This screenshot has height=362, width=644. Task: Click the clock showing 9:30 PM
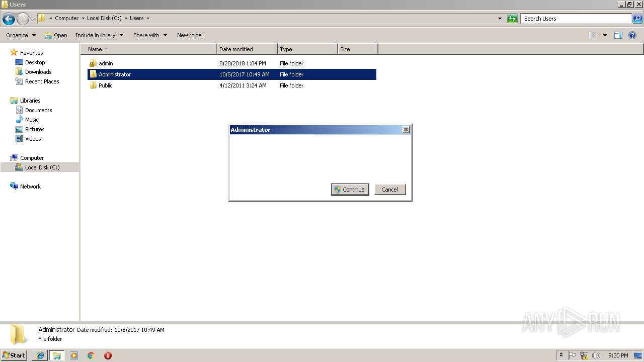pos(618,355)
